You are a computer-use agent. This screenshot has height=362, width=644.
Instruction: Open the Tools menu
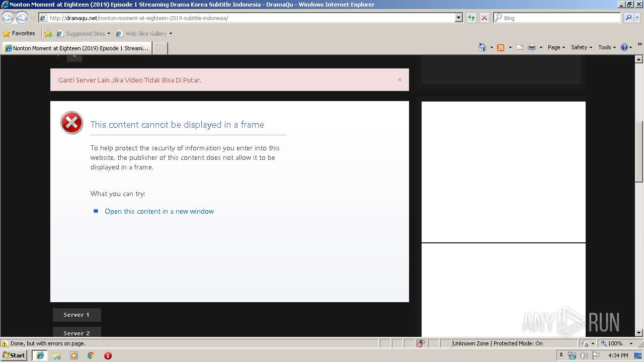click(x=607, y=47)
